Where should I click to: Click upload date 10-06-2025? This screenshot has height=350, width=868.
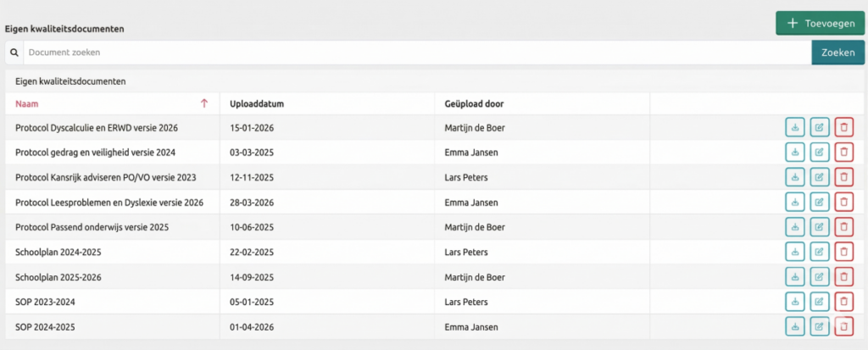tap(252, 227)
